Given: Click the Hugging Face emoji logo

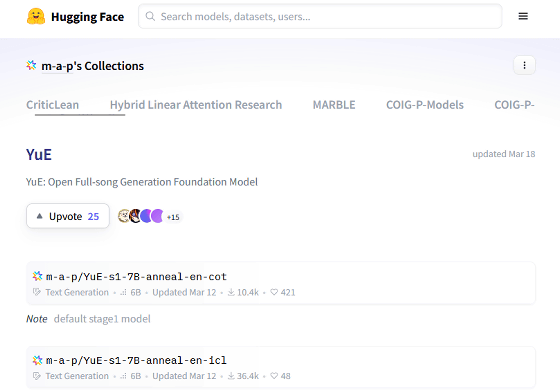Looking at the screenshot, I should (36, 16).
